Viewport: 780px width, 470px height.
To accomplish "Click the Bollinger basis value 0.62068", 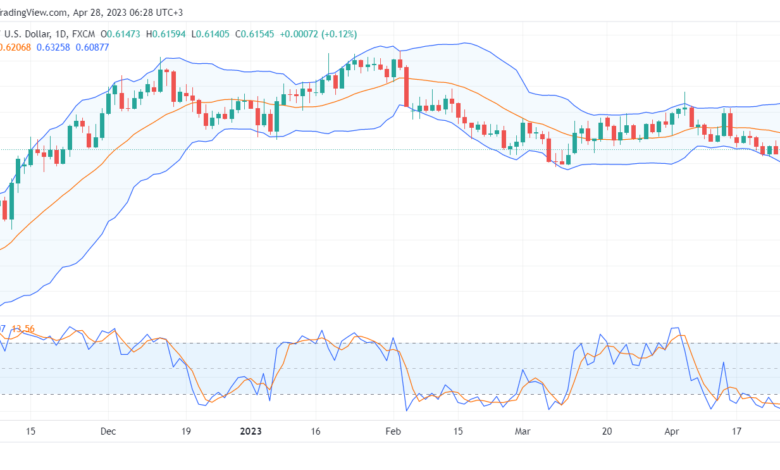I will pos(15,47).
